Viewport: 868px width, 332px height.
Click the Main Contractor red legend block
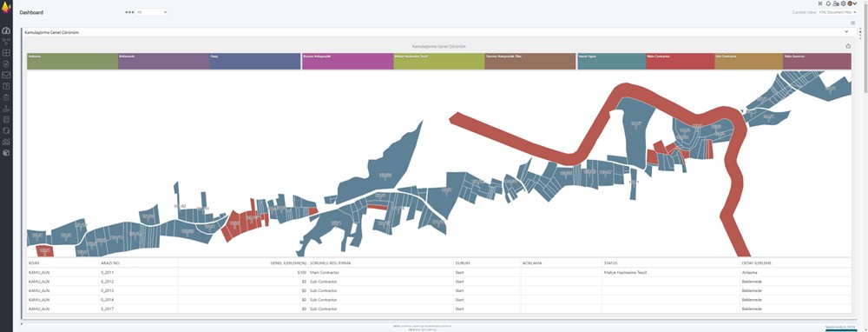pos(681,61)
